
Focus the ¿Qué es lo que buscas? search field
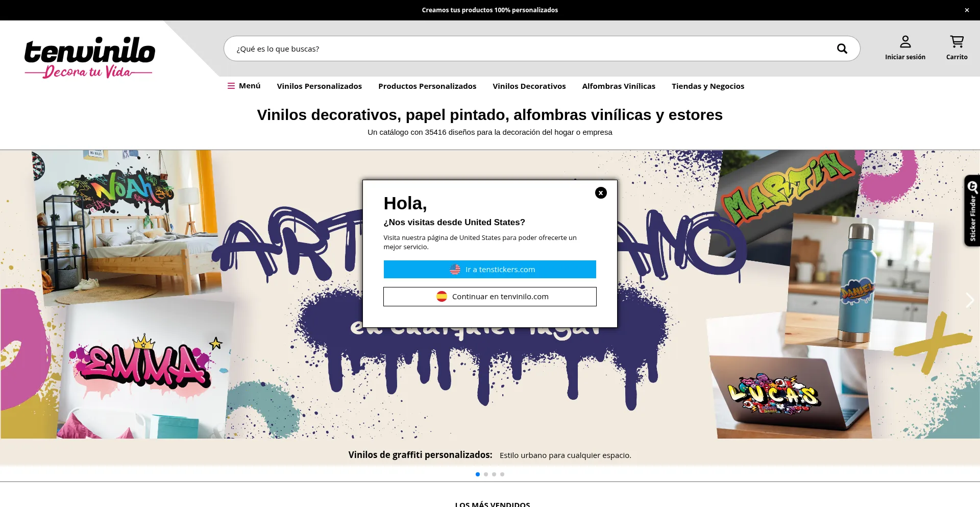coord(526,49)
